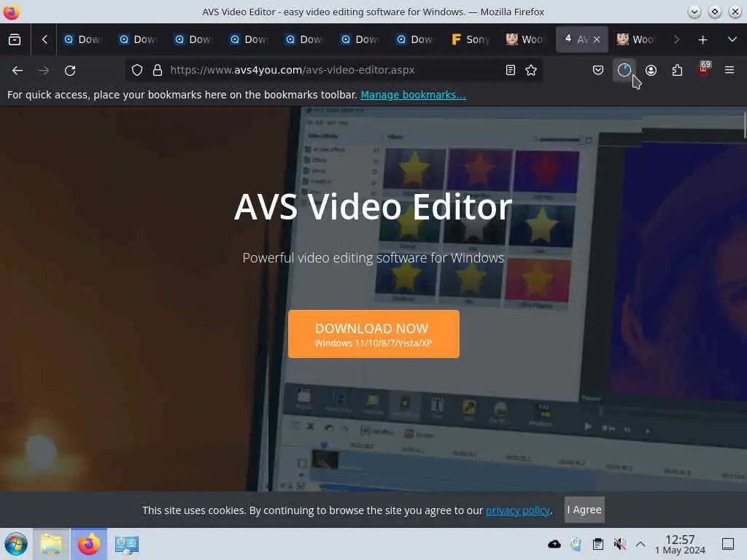
Task: Expand the hidden system tray icons
Action: tap(640, 544)
